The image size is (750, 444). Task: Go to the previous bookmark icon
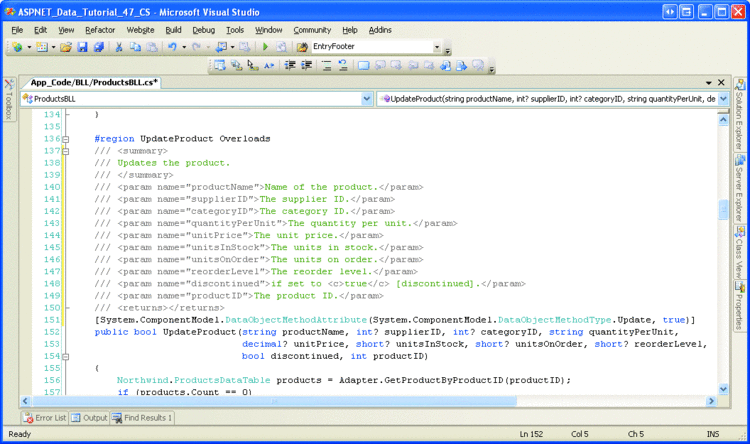[x=380, y=66]
